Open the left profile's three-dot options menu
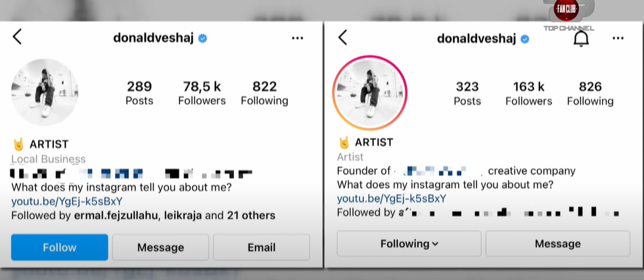Screen dimensions: 644x280 298,38
